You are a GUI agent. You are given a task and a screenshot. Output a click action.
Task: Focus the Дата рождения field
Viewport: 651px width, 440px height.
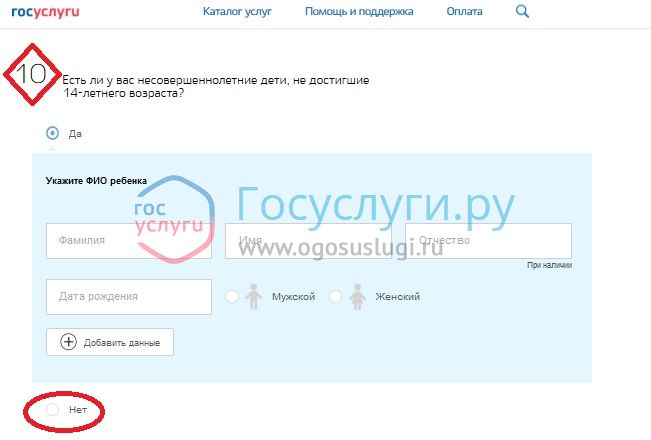pos(129,296)
